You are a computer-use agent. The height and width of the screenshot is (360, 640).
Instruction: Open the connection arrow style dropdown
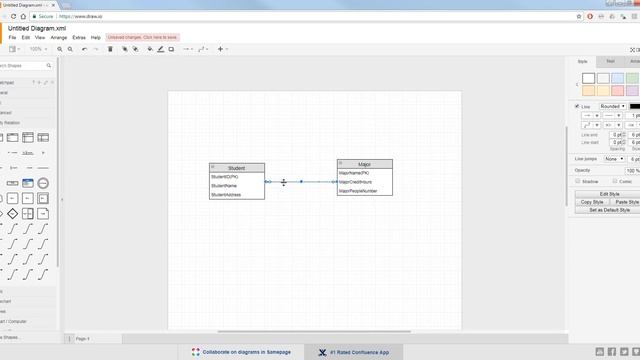pos(188,49)
